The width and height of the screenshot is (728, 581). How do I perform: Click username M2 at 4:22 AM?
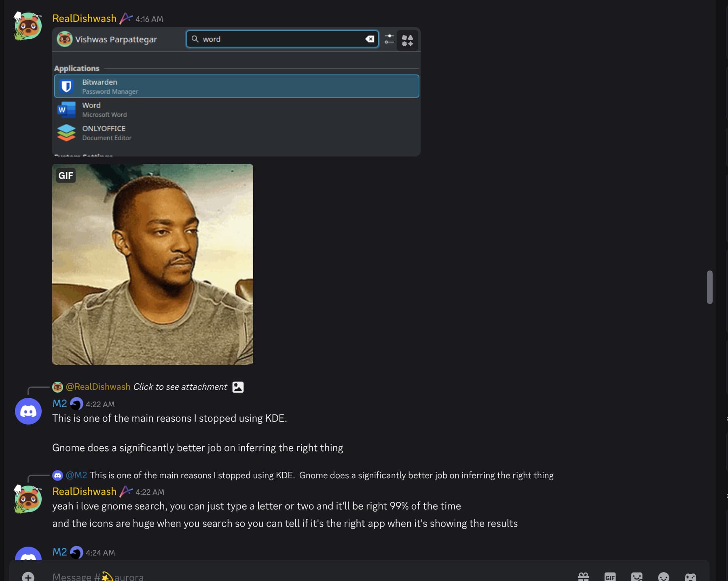coord(59,404)
